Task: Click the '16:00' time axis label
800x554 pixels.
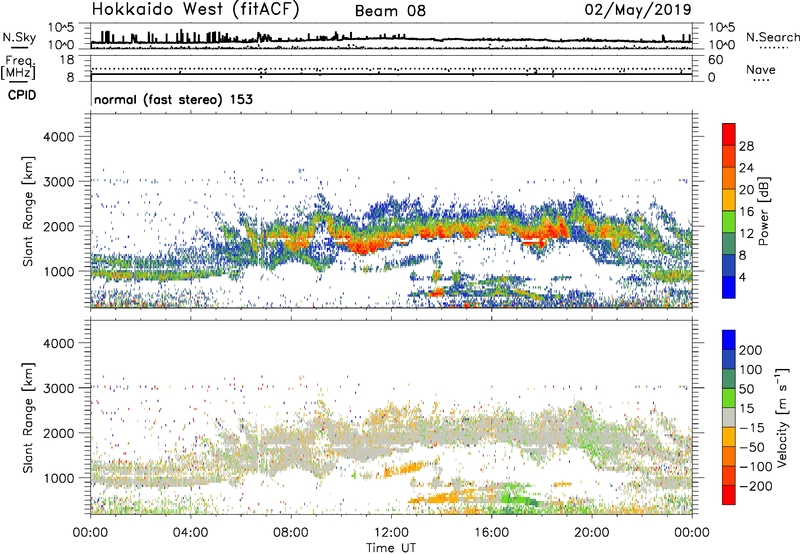Action: pos(491,533)
